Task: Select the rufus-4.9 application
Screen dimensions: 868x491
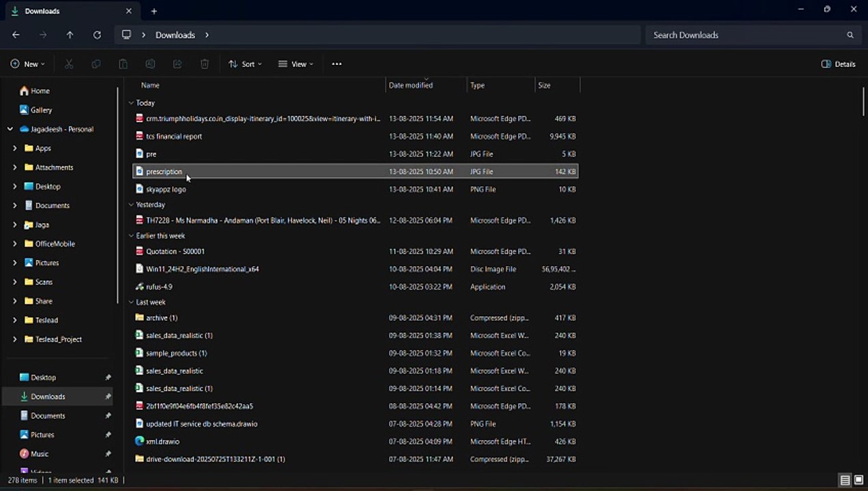Action: point(355,287)
